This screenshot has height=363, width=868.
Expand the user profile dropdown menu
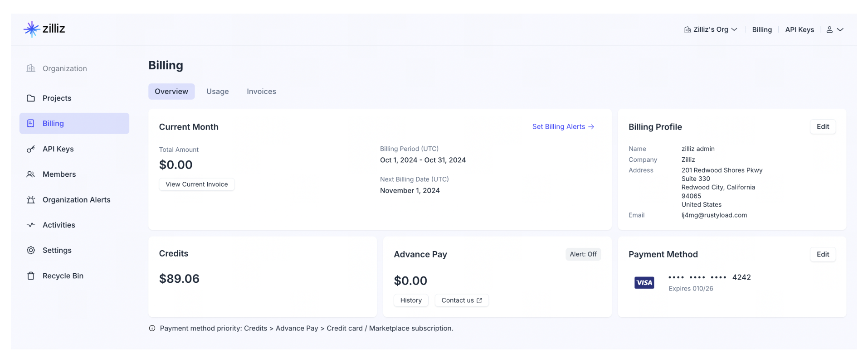tap(835, 29)
